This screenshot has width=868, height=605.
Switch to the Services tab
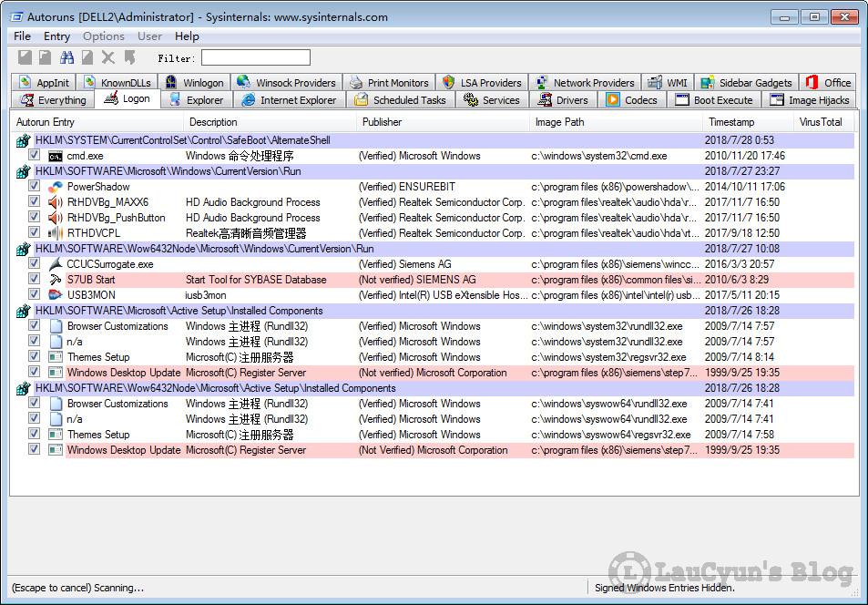(492, 100)
